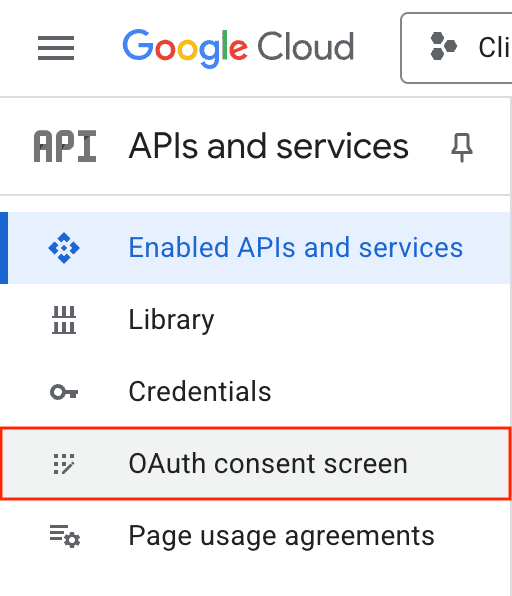Click the hexagon project picker icon

click(x=443, y=46)
